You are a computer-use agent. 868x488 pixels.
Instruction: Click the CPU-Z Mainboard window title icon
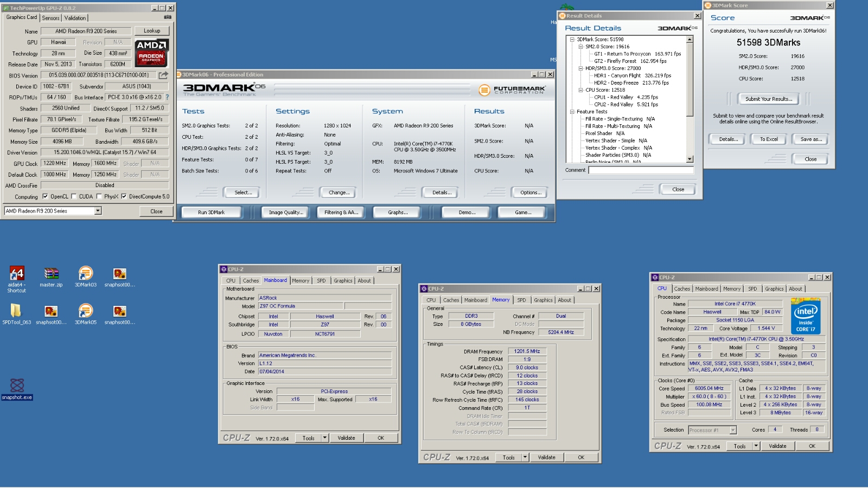[x=224, y=269]
